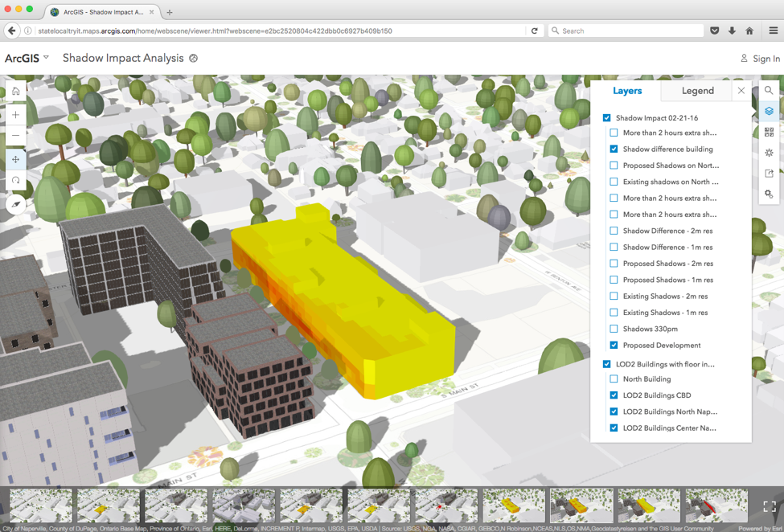Click the scene globe icon beside title
Image resolution: width=784 pixels, height=532 pixels.
pyautogui.click(x=194, y=58)
